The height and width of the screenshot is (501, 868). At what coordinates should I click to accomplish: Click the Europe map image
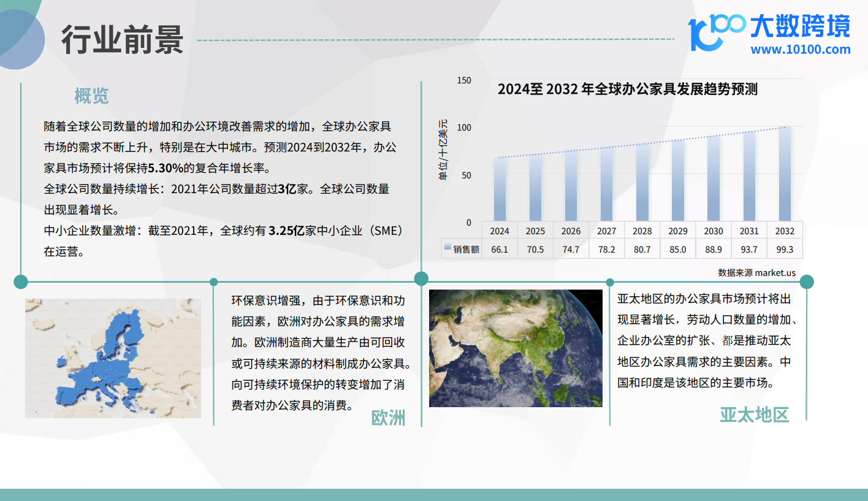tap(113, 359)
